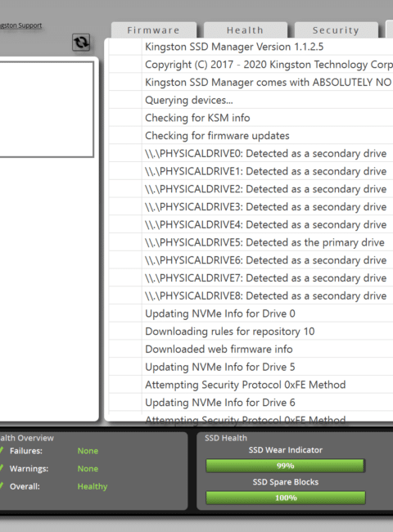393x532 pixels.
Task: Click the refresh devices icon
Action: click(x=81, y=43)
